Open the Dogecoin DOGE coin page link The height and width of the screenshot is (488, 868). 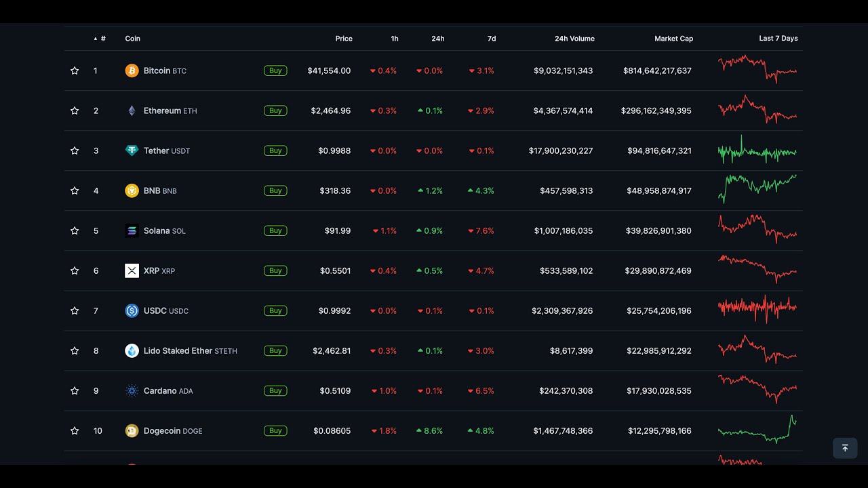click(173, 430)
